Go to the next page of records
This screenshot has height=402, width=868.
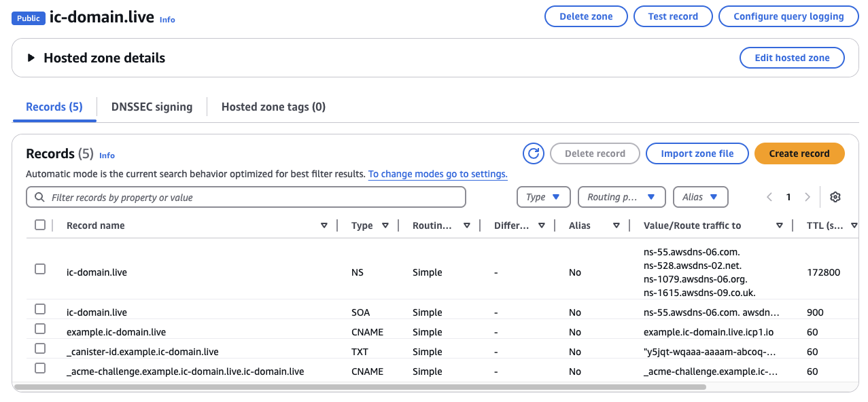pos(808,197)
